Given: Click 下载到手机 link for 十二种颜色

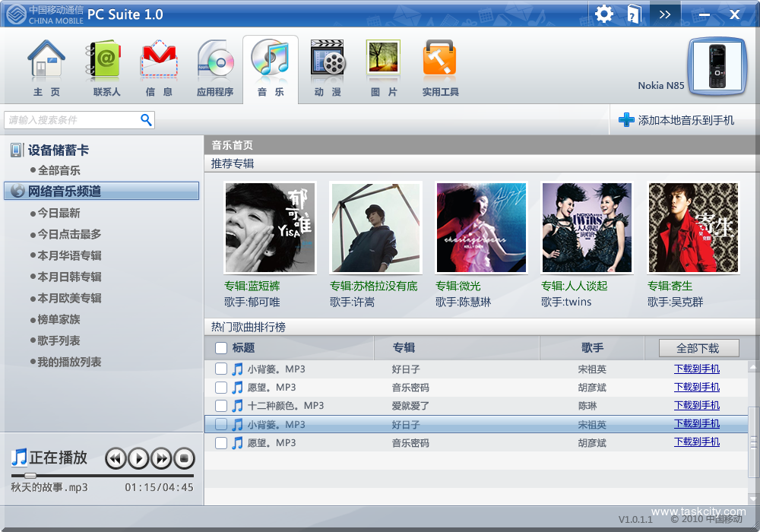Looking at the screenshot, I should [696, 405].
